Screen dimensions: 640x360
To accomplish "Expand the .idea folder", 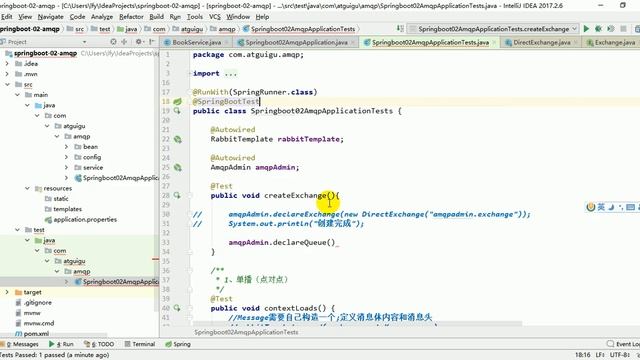I will [x=7, y=64].
